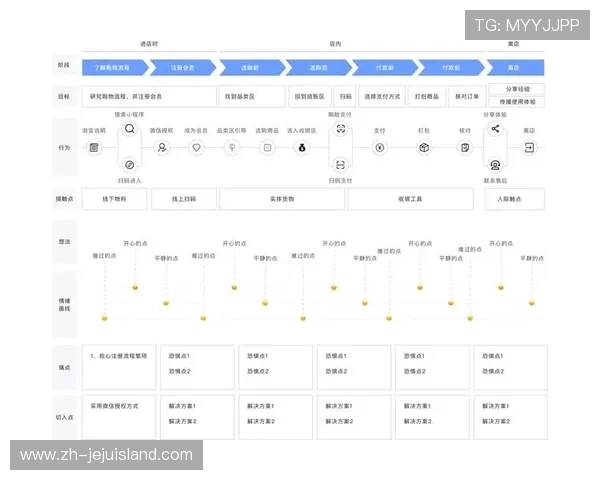
Task: Click the 切入点 row label
Action: coord(64,417)
